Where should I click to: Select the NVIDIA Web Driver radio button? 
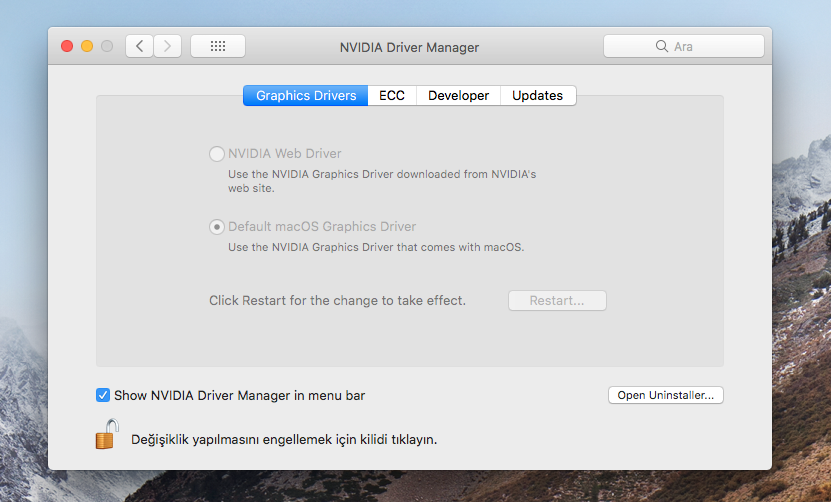(x=217, y=154)
